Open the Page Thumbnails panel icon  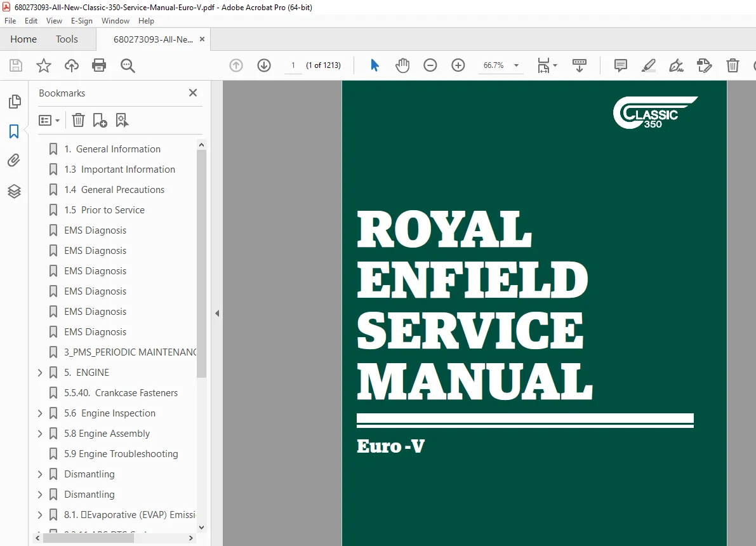click(15, 102)
